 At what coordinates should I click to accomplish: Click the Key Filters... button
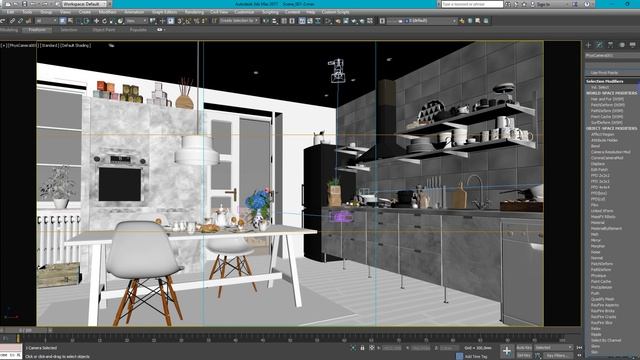click(557, 356)
